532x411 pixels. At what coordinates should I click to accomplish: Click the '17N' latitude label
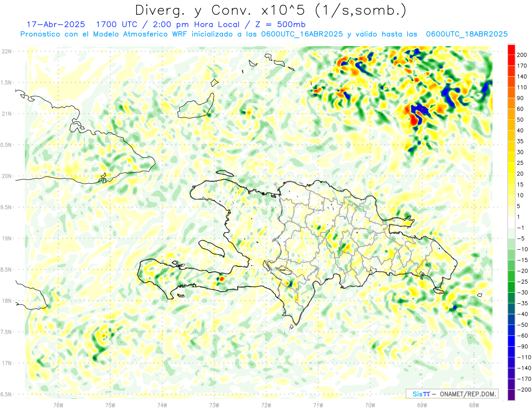point(6,363)
